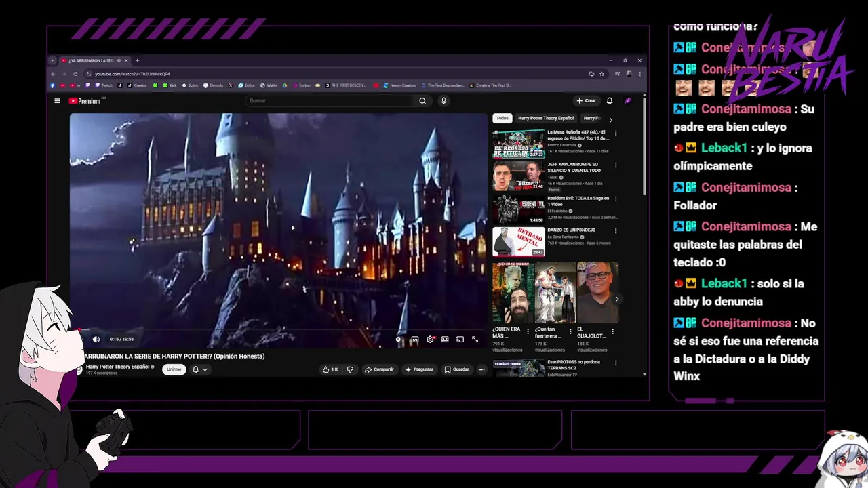
Task: Open Este PROTOSS no perdona video title
Action: pos(574,364)
